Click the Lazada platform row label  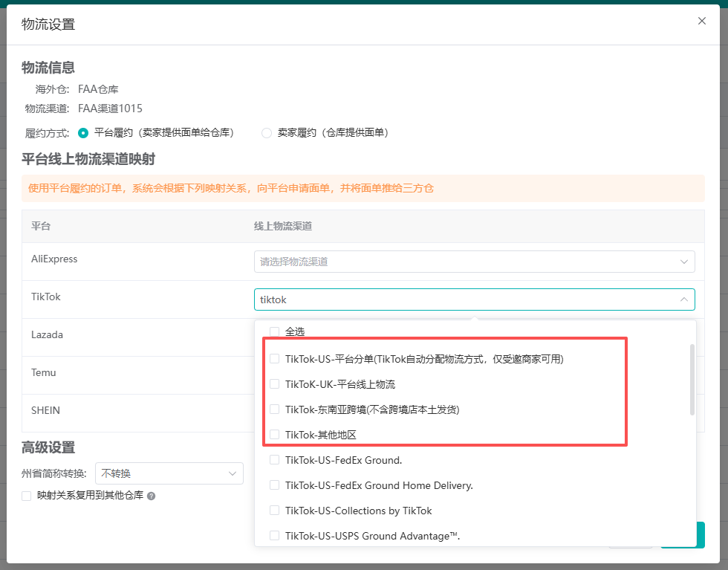coord(47,334)
